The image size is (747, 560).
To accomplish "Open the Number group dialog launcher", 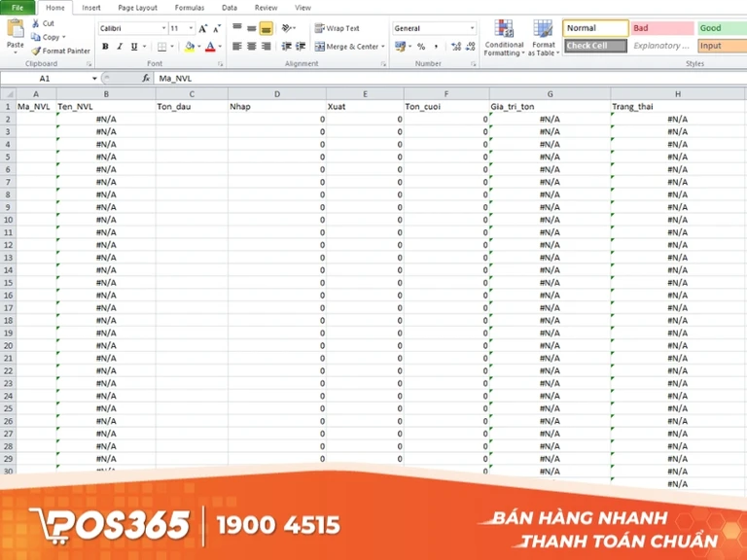I will point(474,64).
